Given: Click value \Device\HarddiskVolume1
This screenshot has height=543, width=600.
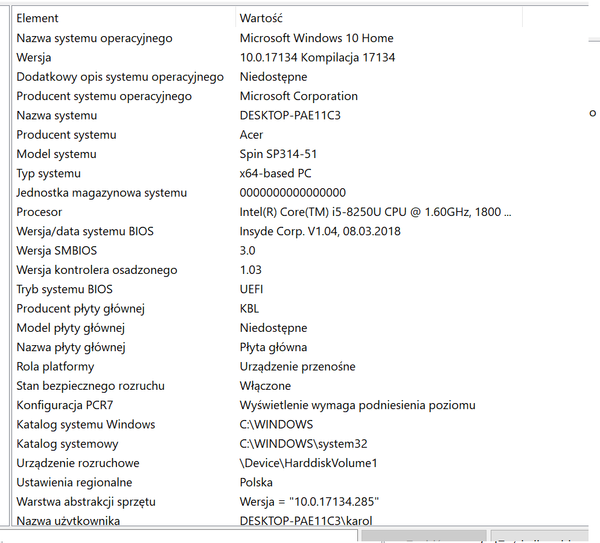Looking at the screenshot, I should pos(308,463).
